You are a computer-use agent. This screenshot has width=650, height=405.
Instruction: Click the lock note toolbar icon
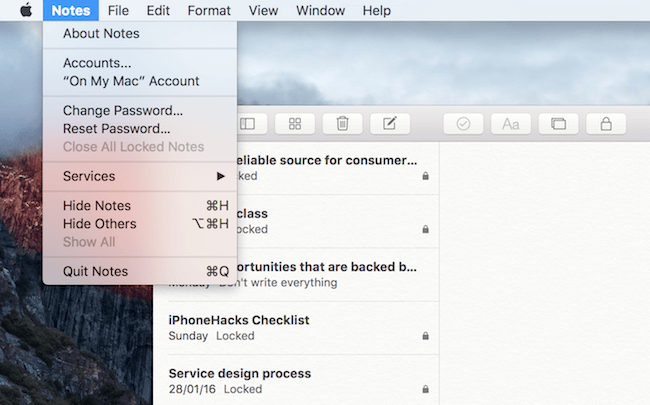pyautogui.click(x=606, y=124)
